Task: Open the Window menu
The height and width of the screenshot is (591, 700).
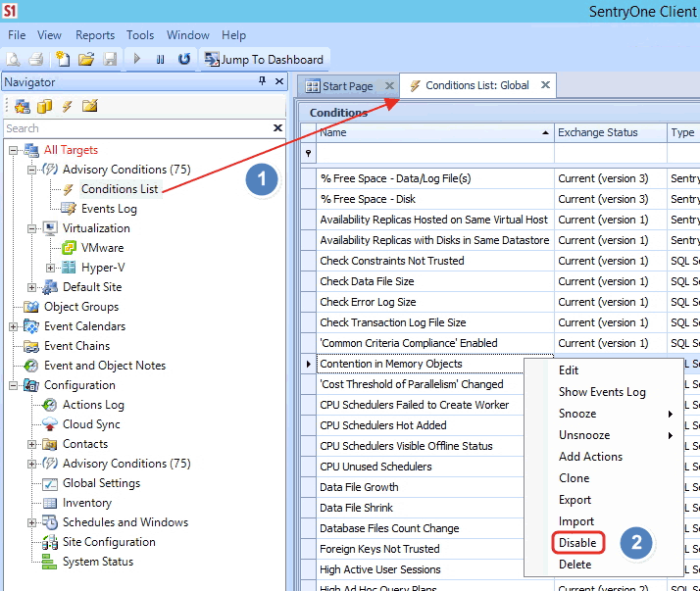Action: [188, 35]
